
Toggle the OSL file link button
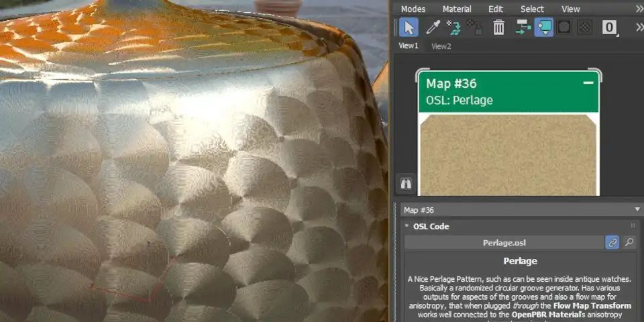point(612,243)
